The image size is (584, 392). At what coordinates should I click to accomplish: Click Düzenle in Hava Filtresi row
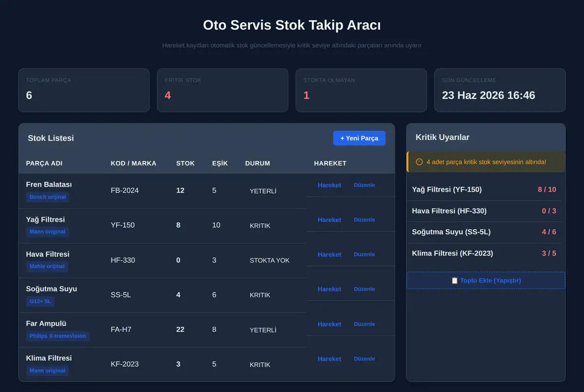365,254
